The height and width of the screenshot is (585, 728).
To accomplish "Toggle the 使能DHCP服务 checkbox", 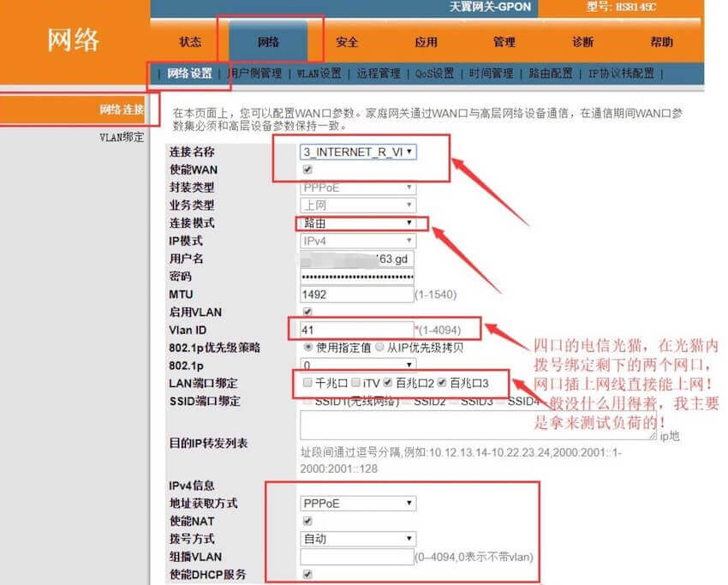I will [x=307, y=576].
